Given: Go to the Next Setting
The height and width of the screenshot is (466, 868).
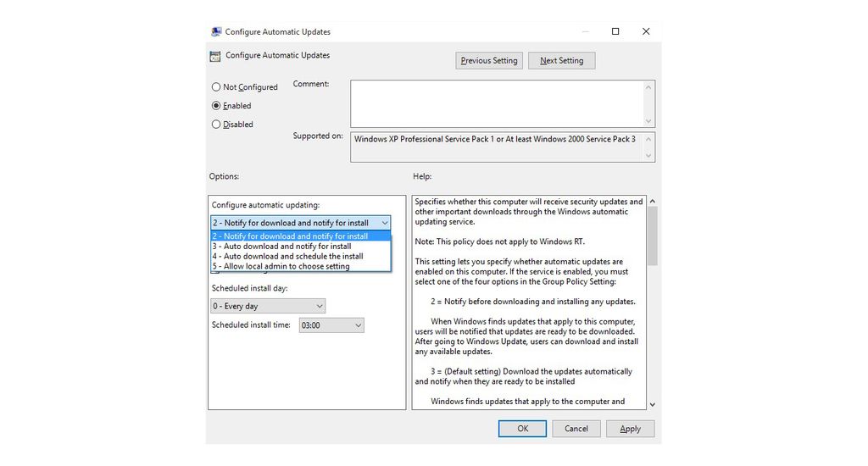Looking at the screenshot, I should pos(562,60).
